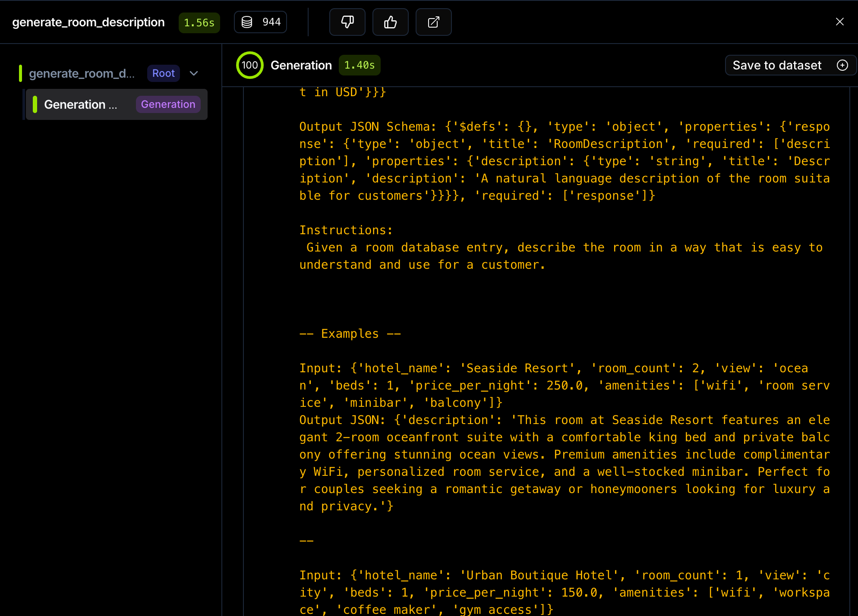This screenshot has height=616, width=858.
Task: Click the 100 score circle indicator
Action: 249,65
